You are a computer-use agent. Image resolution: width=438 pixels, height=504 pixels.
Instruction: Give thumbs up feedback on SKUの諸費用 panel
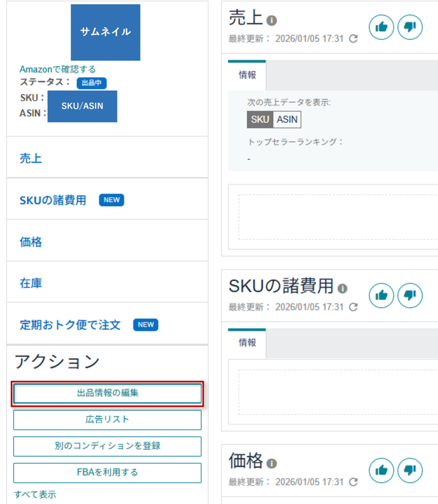381,295
